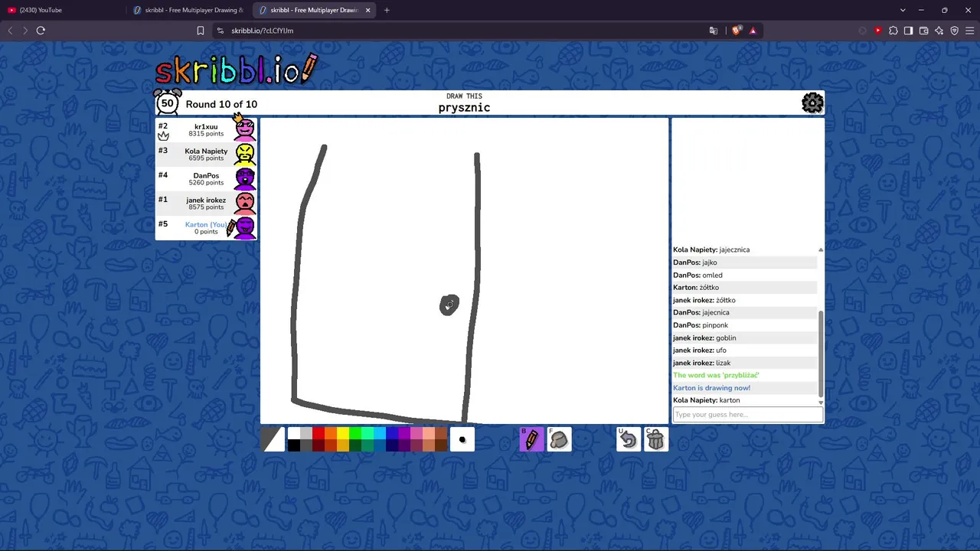Viewport: 980px width, 551px height.
Task: Click the current color preview box
Action: click(x=273, y=439)
